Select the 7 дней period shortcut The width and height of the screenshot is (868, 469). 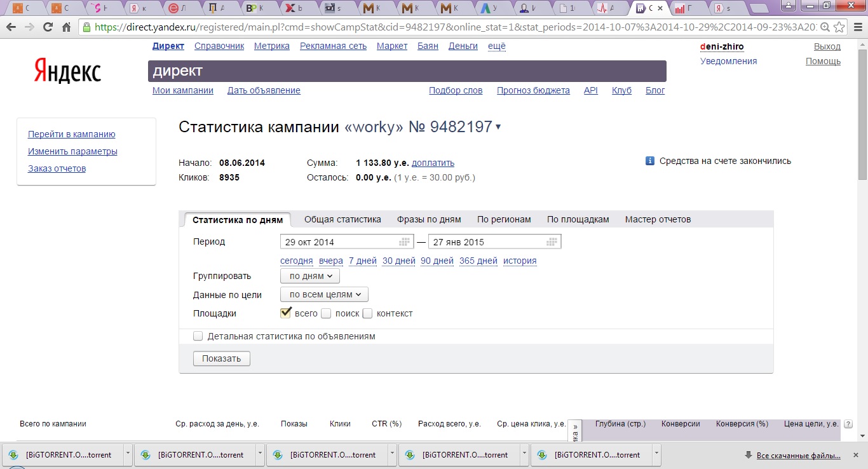(x=363, y=261)
